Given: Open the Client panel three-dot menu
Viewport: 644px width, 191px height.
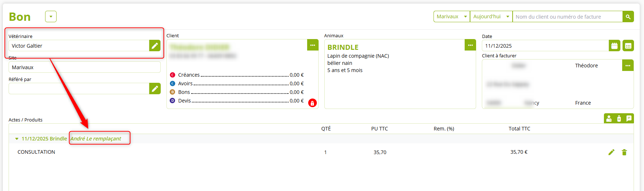Looking at the screenshot, I should click(313, 45).
